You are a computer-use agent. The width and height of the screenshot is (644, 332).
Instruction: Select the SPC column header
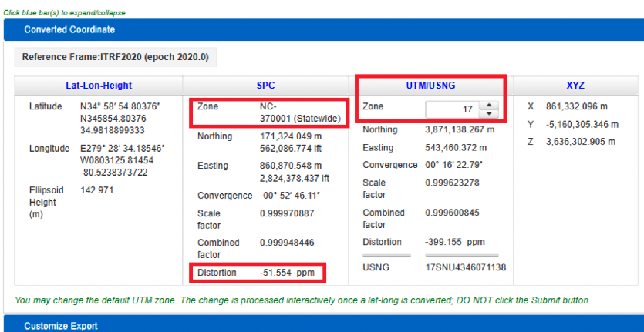[x=265, y=86]
